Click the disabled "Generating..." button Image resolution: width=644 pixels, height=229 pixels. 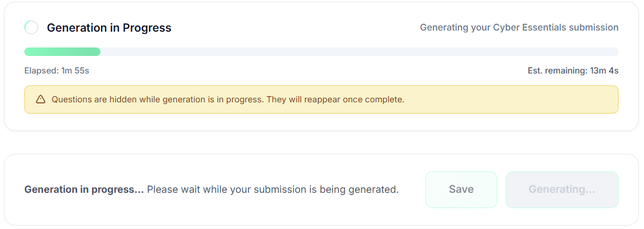pyautogui.click(x=562, y=189)
